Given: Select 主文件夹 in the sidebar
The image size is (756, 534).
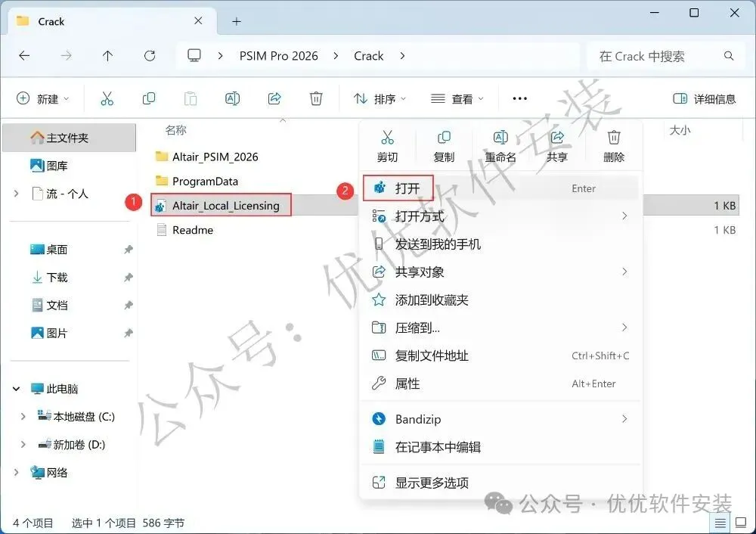Looking at the screenshot, I should [69, 138].
